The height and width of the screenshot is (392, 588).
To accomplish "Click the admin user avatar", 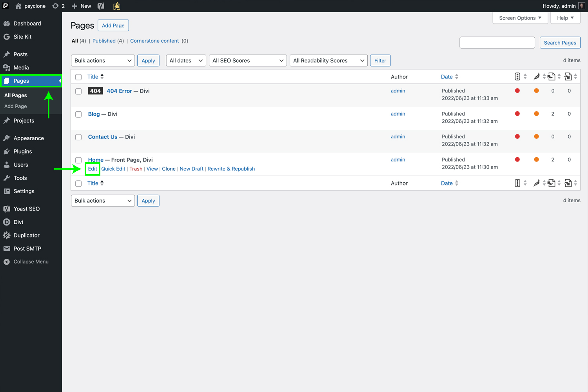I will 582,6.
